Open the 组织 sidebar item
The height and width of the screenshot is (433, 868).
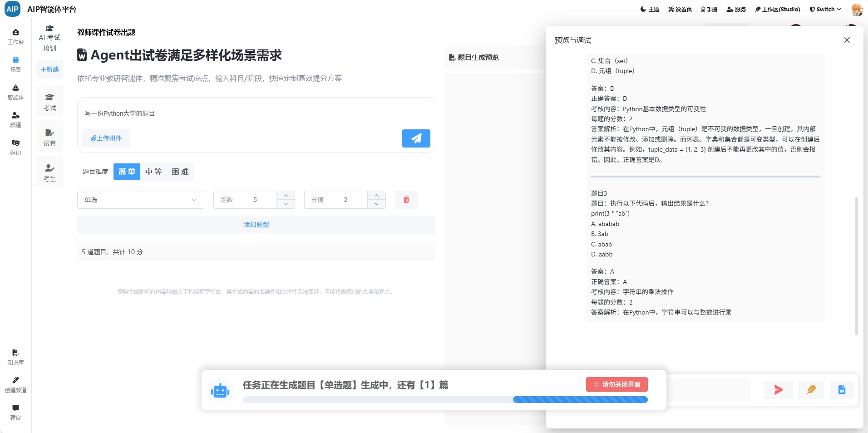click(16, 148)
